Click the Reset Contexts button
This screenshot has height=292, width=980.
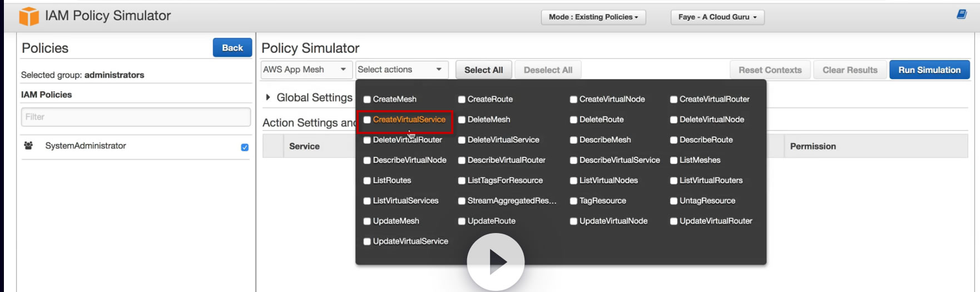pos(770,70)
